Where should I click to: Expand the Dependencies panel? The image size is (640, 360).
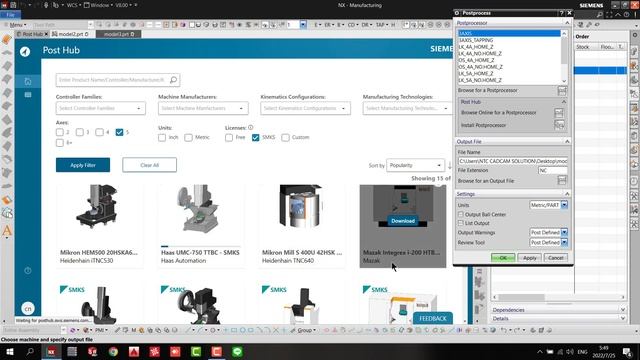click(x=622, y=310)
